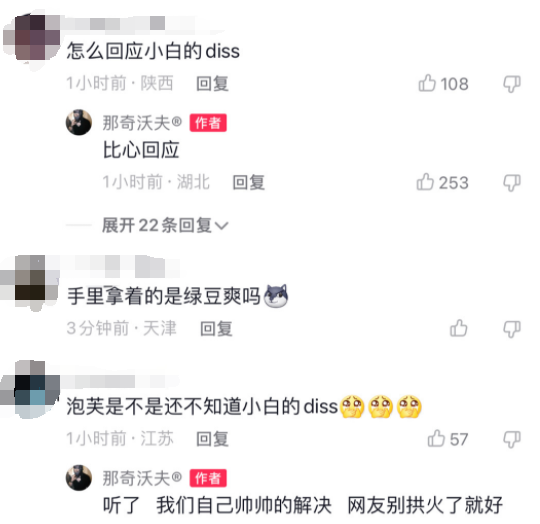Like the 绿豆爽 comment from 天津
This screenshot has width=540, height=524.
tap(458, 328)
